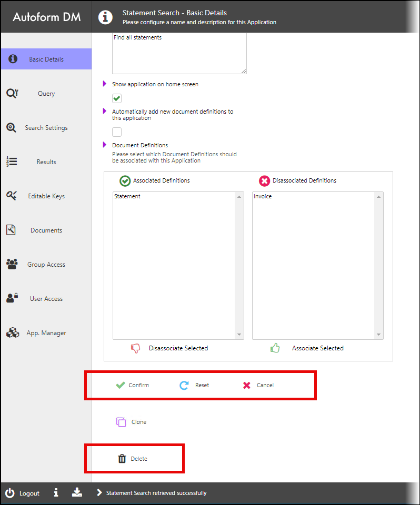Expand the Automatically add new definitions arrow

(x=104, y=111)
